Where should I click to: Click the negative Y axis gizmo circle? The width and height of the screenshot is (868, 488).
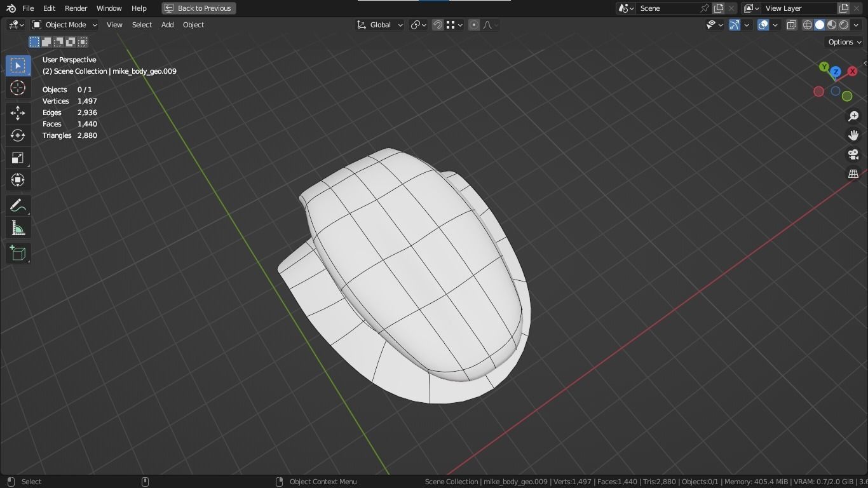pyautogui.click(x=847, y=96)
